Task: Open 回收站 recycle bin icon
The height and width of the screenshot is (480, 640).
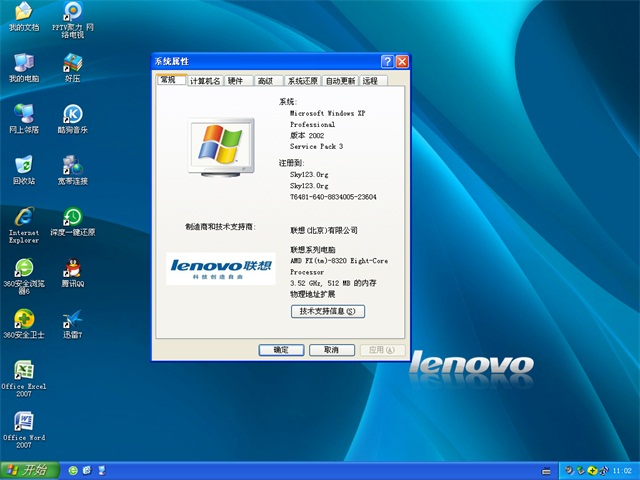Action: coord(24,167)
